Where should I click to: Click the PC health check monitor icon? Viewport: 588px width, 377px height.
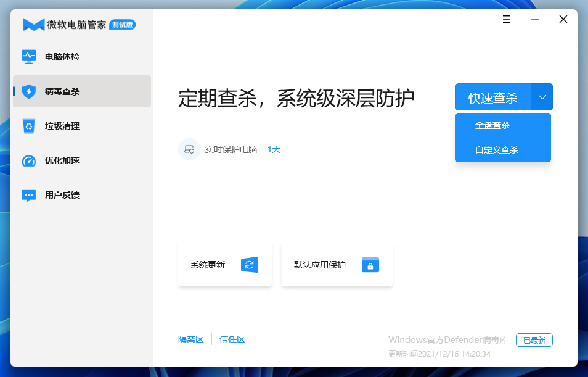point(29,57)
